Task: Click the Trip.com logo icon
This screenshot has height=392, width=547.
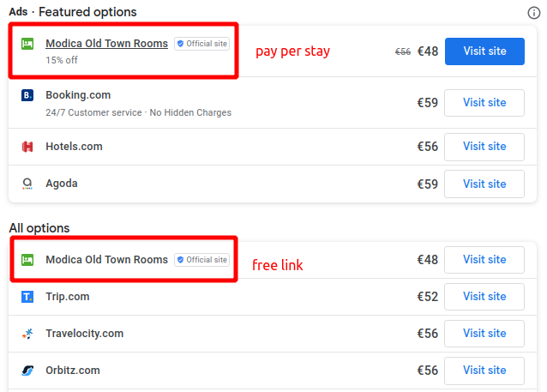Action: (x=27, y=297)
